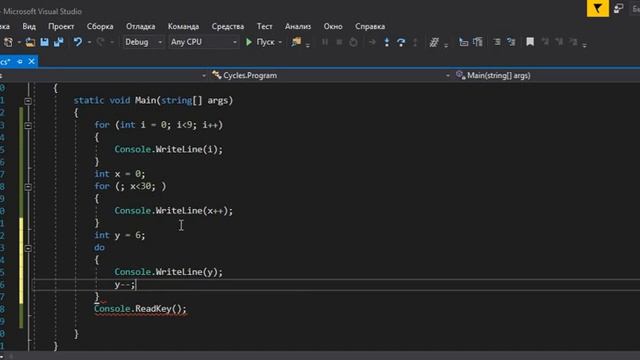
Task: Click the Console.ReadKey(); line
Action: [x=140, y=309]
